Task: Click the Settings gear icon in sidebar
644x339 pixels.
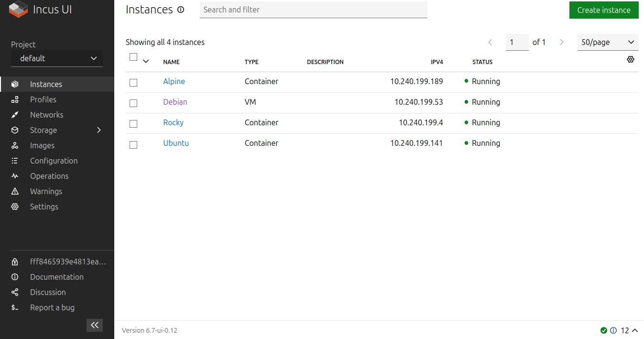Action: coord(15,207)
